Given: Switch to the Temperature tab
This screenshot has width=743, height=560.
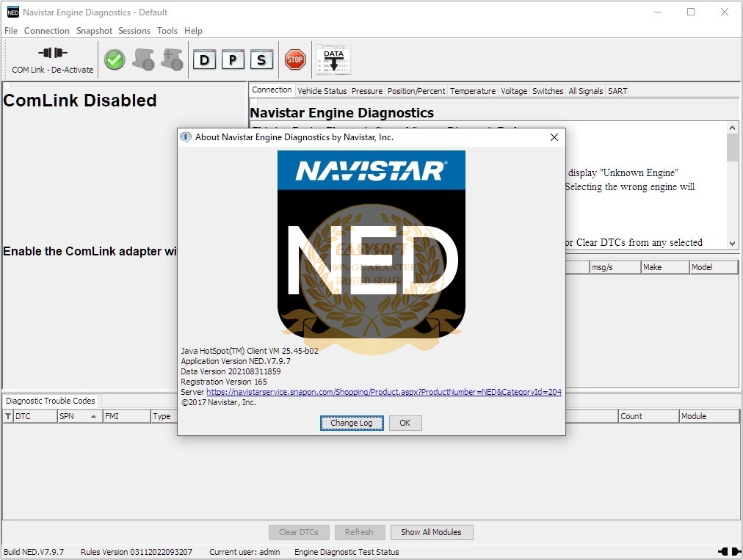Looking at the screenshot, I should pyautogui.click(x=472, y=91).
